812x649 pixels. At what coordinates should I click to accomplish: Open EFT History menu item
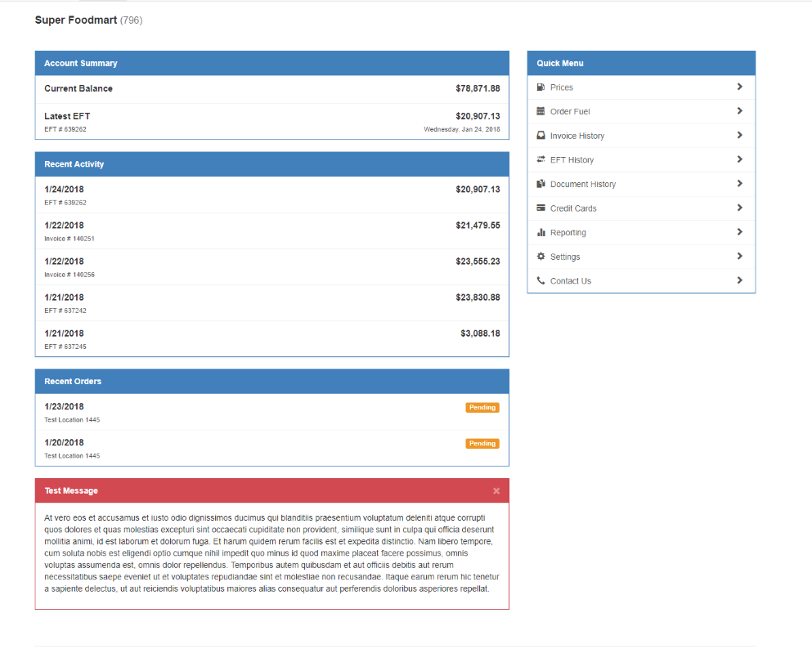click(641, 160)
